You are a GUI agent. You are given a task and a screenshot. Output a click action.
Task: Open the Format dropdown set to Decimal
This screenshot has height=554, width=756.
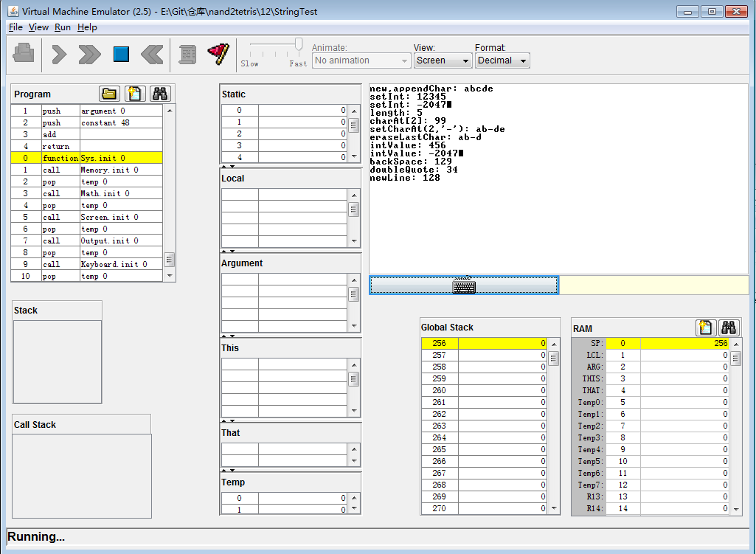[502, 60]
